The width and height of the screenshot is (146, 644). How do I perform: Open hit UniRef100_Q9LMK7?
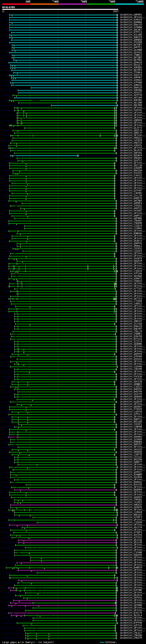[131, 30]
